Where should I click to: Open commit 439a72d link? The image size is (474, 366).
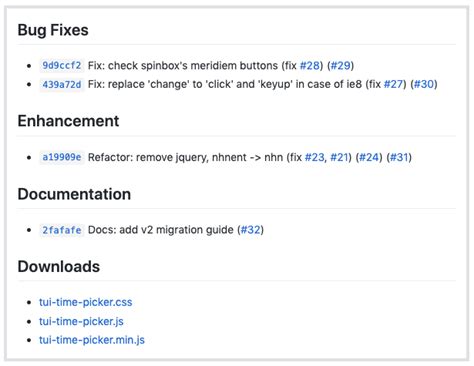[x=62, y=84]
